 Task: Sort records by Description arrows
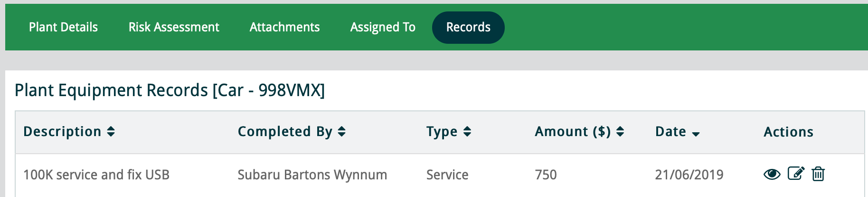click(x=111, y=132)
